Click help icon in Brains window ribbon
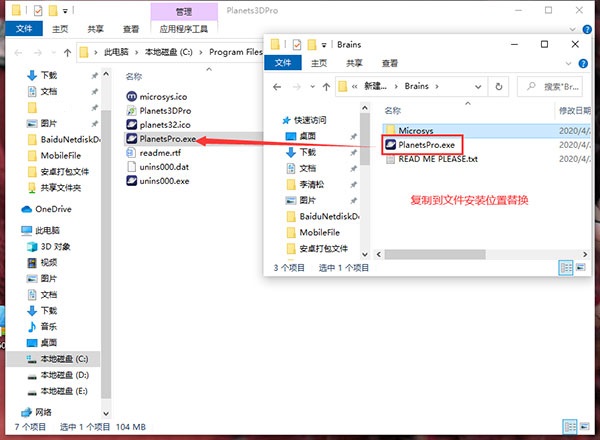This screenshot has width=600, height=440. 583,64
